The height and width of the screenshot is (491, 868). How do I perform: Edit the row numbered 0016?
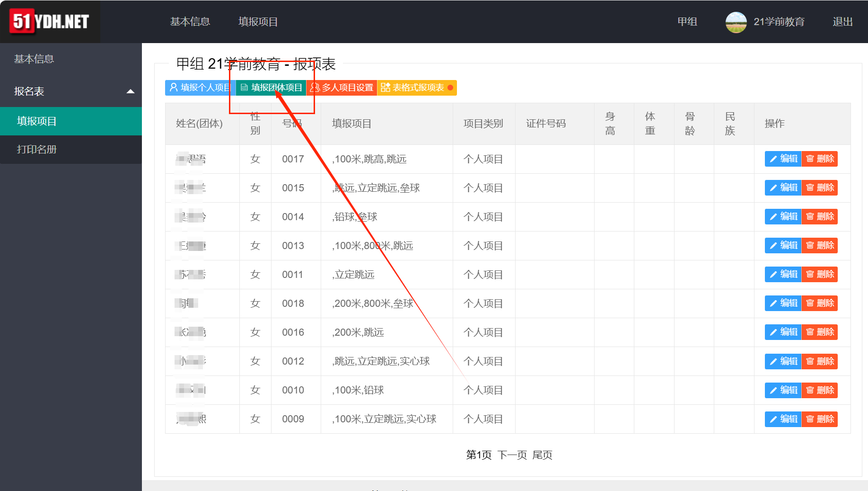pyautogui.click(x=783, y=332)
